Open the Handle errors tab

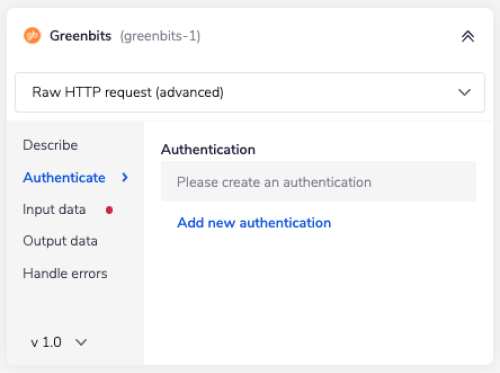click(65, 274)
